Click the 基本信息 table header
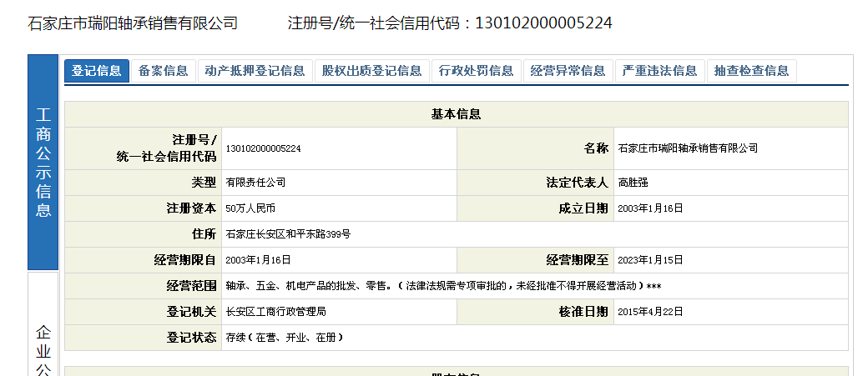 (456, 114)
